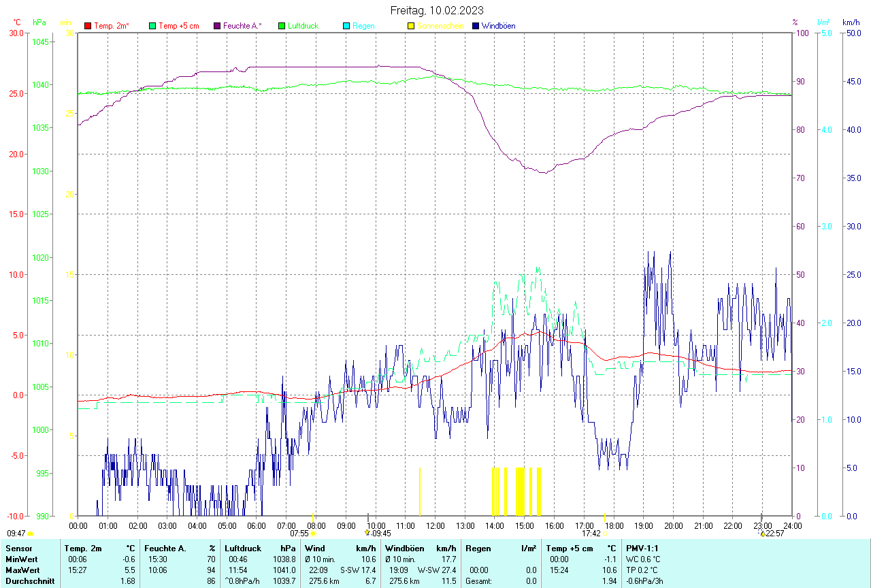Click the purple Feuchte A. legend swatch
Screen dimensions: 871x588
217,26
